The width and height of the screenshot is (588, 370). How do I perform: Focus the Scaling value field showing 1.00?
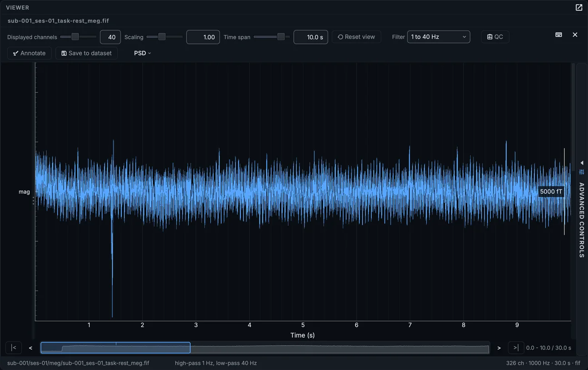coord(203,37)
